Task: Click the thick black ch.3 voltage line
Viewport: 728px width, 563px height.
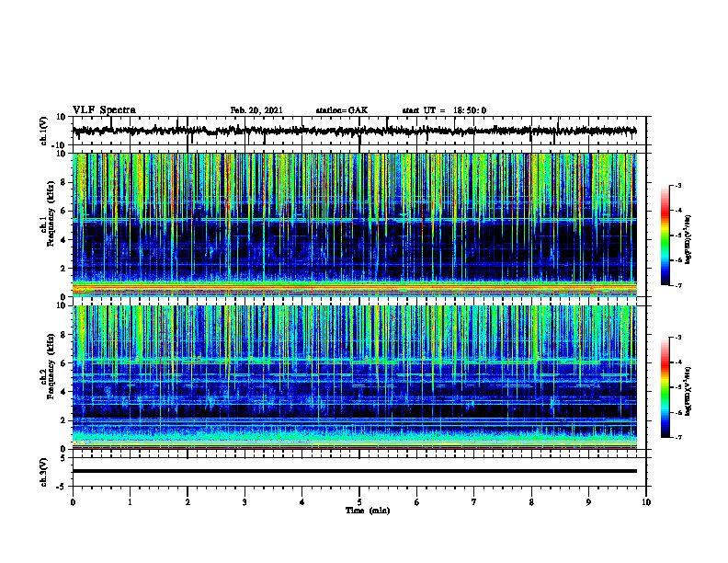Action: coord(354,471)
